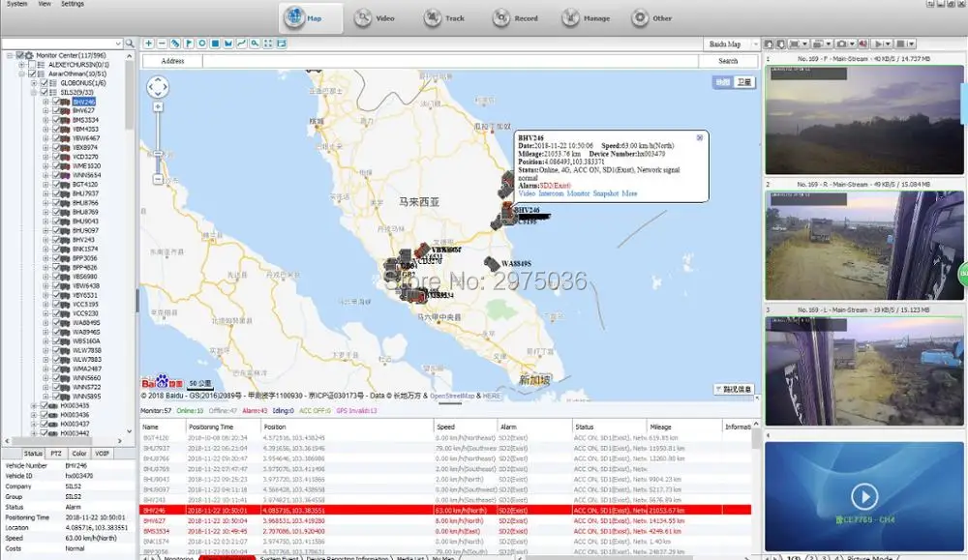Collapse the AsrarOthman tree node
This screenshot has height=560, width=968.
[21, 74]
